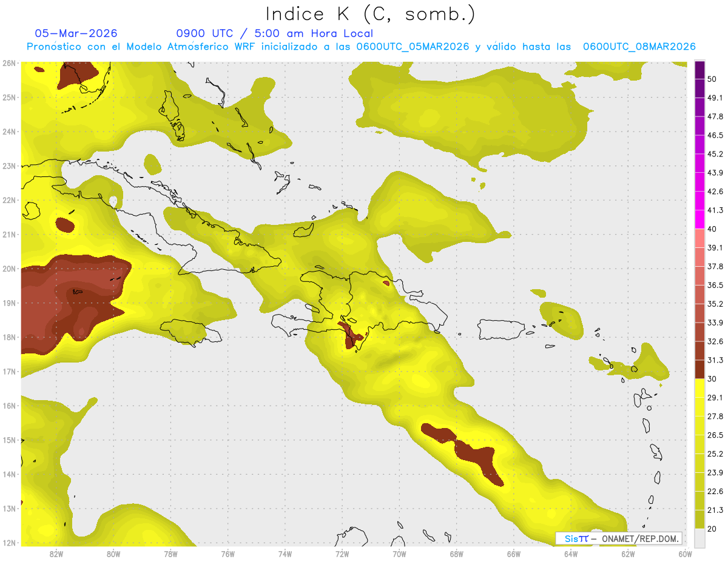
Task: Click the colorbar value '21.3'
Action: 715,510
